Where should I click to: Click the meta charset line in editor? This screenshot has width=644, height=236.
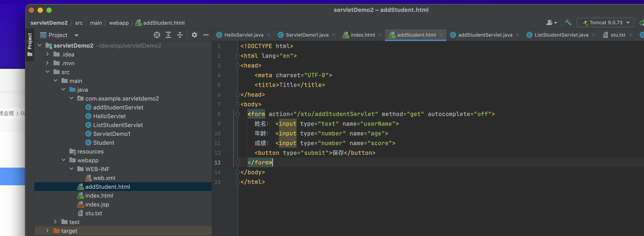point(293,75)
